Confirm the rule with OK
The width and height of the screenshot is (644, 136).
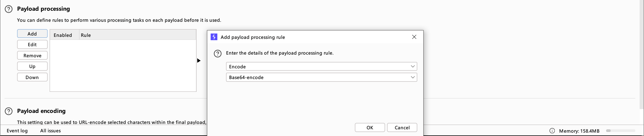pyautogui.click(x=370, y=127)
